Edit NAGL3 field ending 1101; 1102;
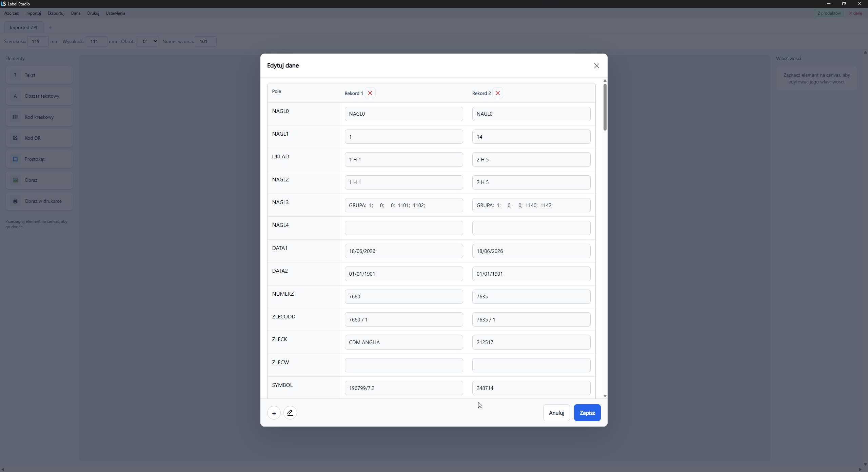868x472 pixels. click(x=403, y=205)
